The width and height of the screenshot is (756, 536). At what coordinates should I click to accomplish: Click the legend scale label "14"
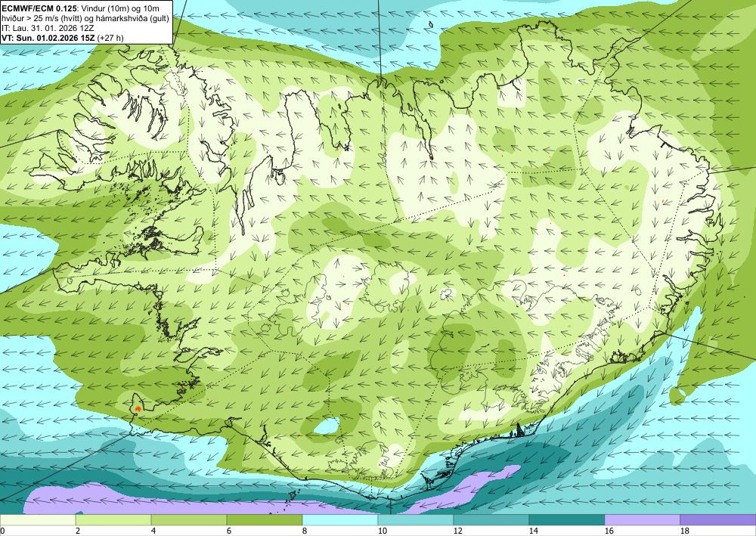tap(534, 531)
